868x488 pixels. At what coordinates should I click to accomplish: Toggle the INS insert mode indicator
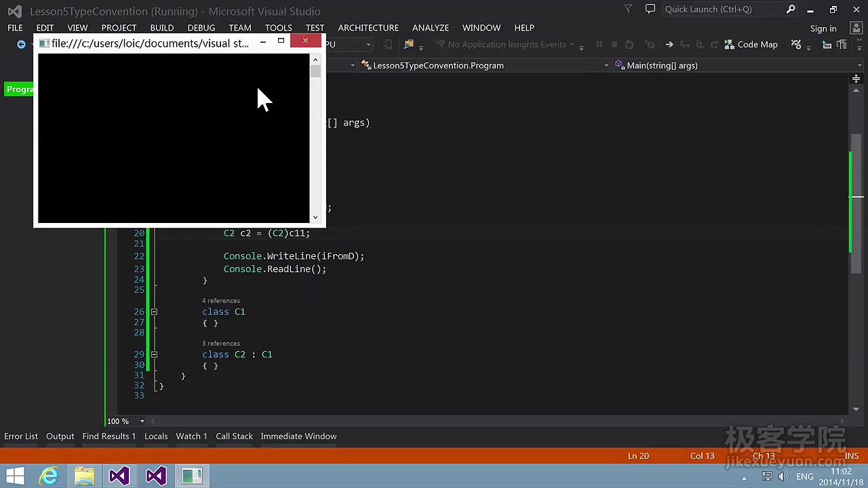(852, 456)
